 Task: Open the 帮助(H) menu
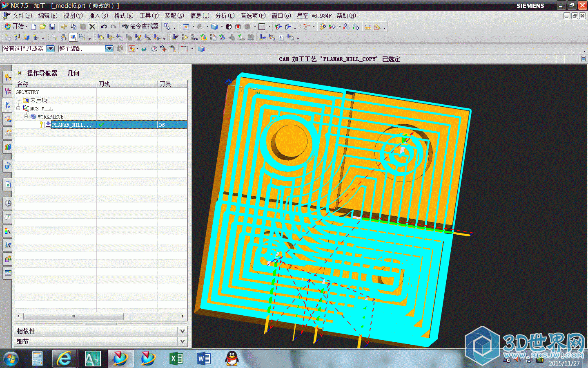(x=346, y=16)
